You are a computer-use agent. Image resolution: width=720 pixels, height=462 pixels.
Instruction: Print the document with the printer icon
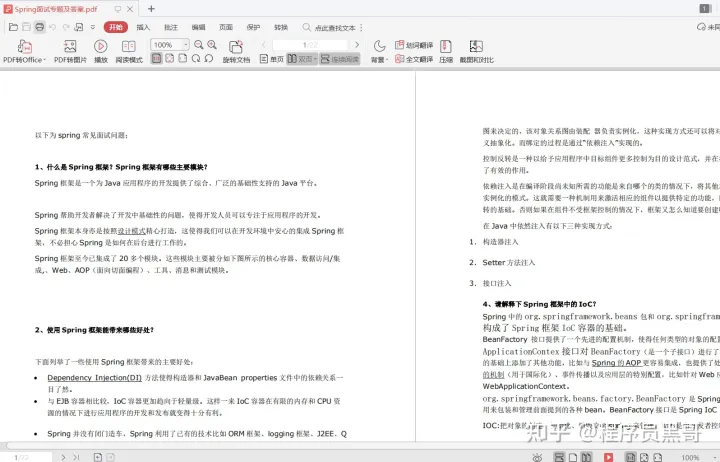pos(40,27)
